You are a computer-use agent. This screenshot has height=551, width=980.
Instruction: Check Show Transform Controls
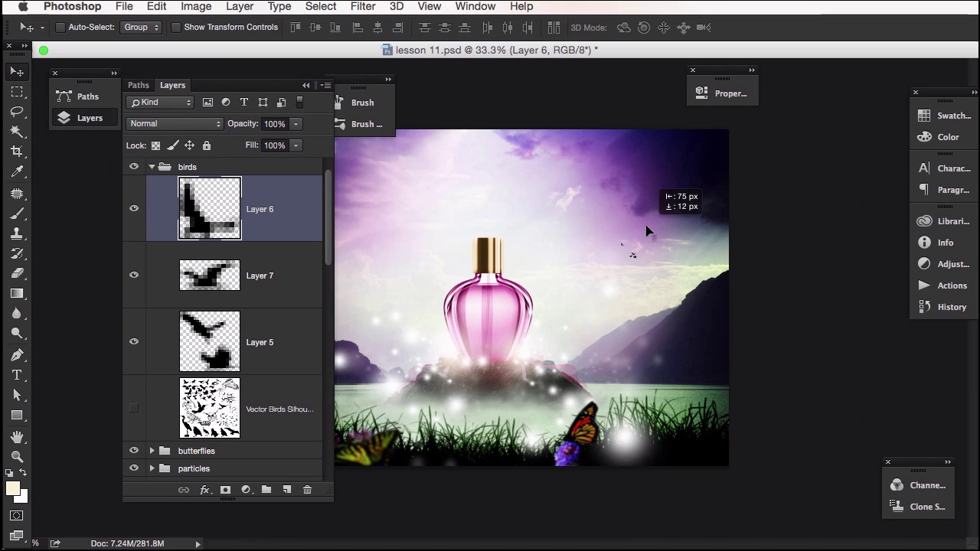(x=176, y=28)
